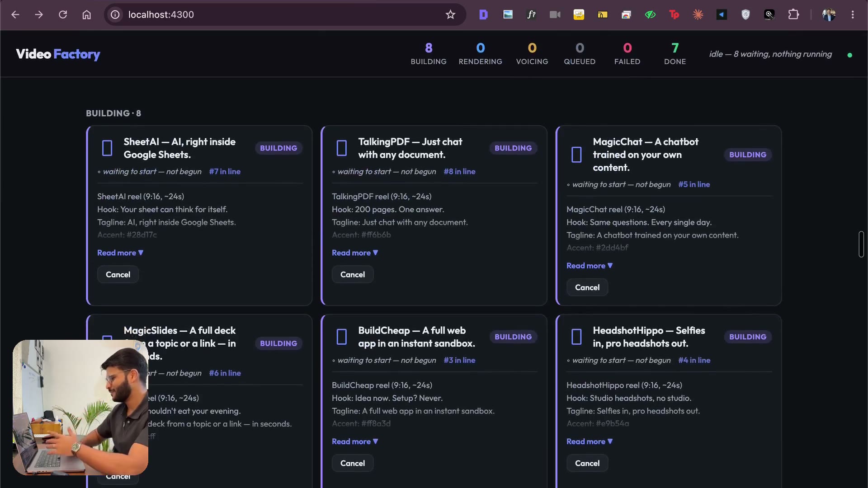
Task: Click the "Hook: Studio headshots, no studio." line
Action: pos(629,398)
